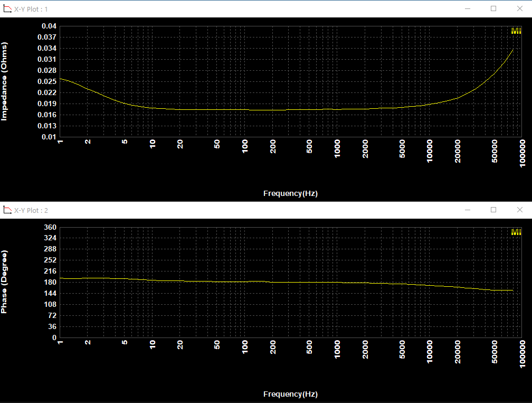
Task: Select the Impedance (Ohms) Y-axis label
Action: 5,82
